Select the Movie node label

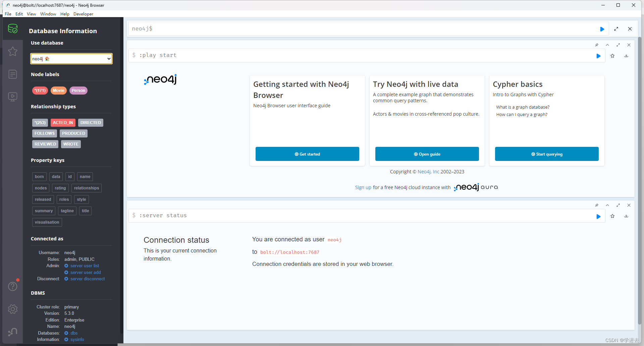tap(58, 91)
